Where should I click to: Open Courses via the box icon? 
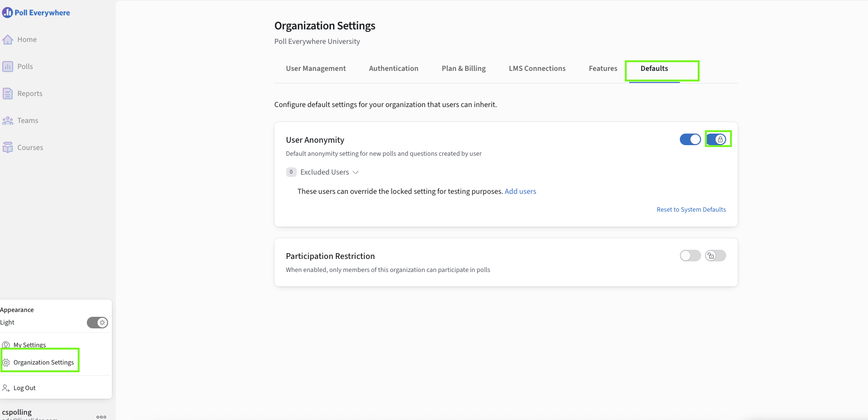click(x=8, y=148)
